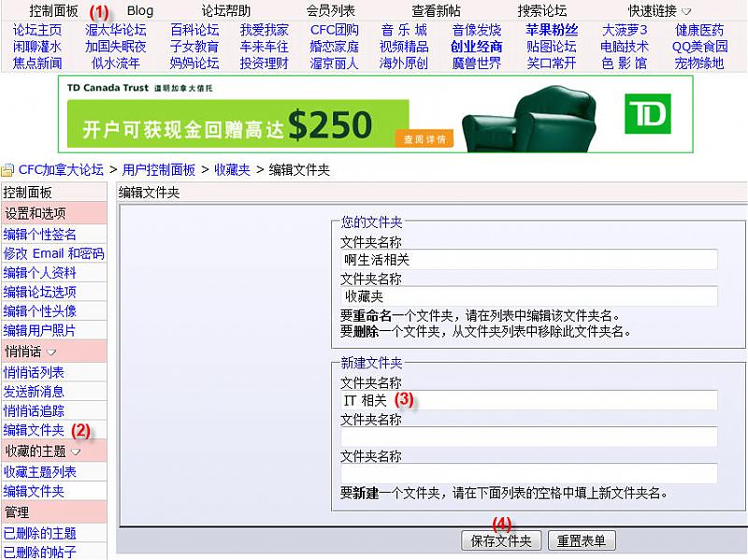Open the Blog menu item

[x=140, y=11]
